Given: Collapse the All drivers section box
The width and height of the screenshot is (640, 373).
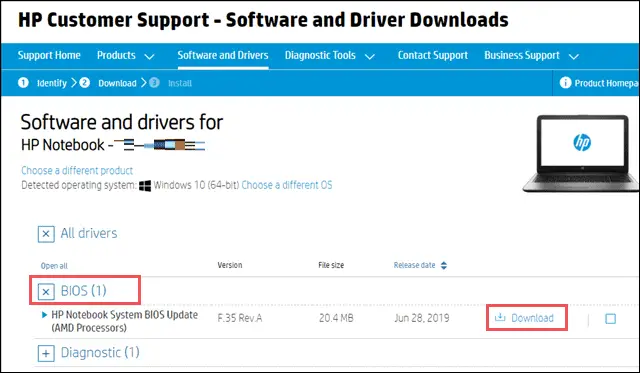Looking at the screenshot, I should point(46,234).
